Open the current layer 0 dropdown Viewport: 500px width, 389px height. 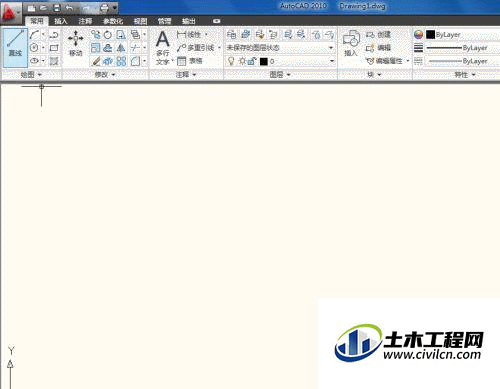(x=280, y=61)
